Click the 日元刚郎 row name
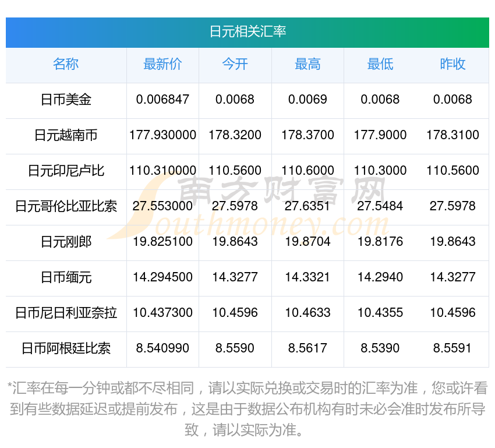495x448 pixels. (66, 242)
